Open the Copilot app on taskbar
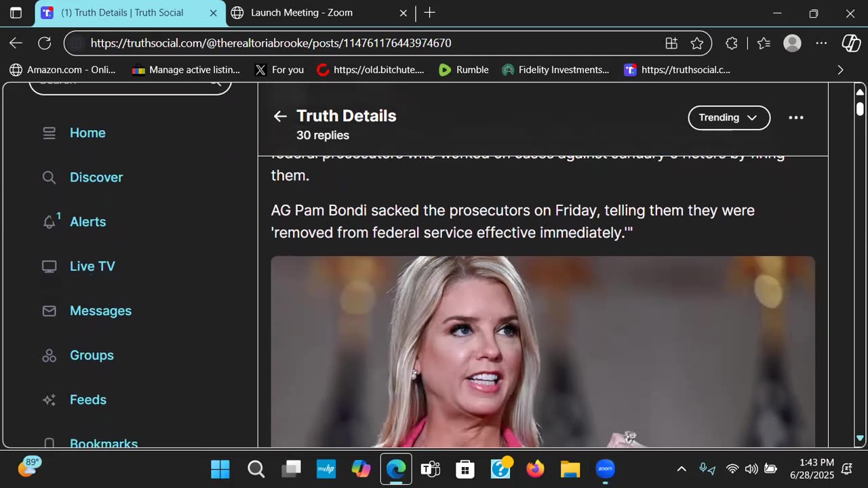This screenshot has width=868, height=488. click(361, 469)
